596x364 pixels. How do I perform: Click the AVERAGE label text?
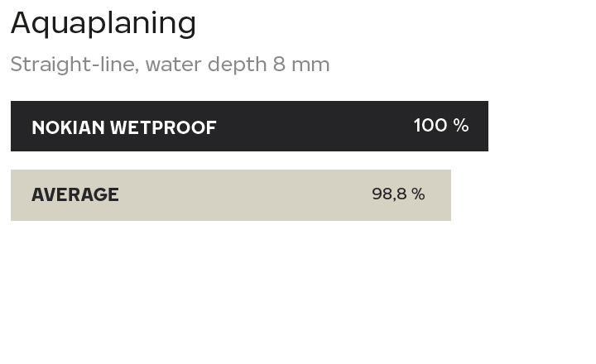(x=75, y=194)
